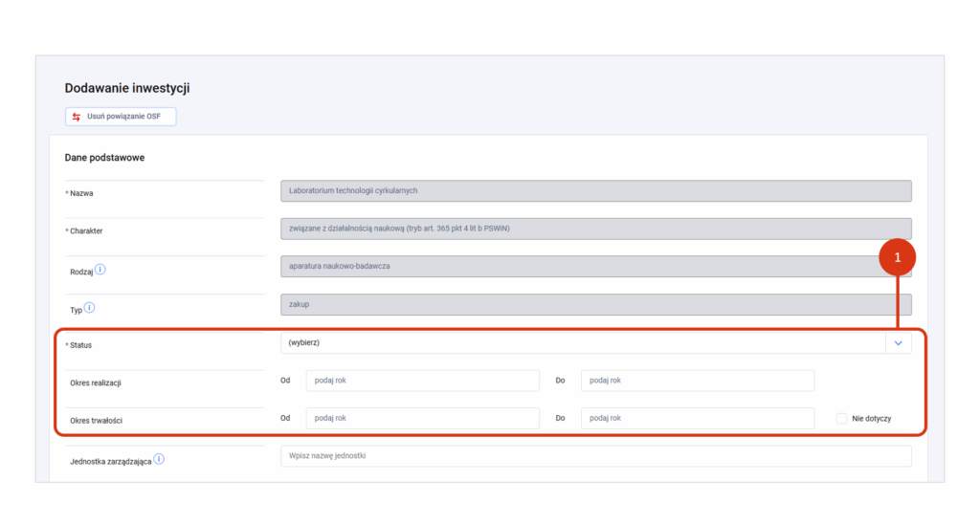
Task: Focus the Wpisz nazwę jednostki field
Action: tap(595, 456)
